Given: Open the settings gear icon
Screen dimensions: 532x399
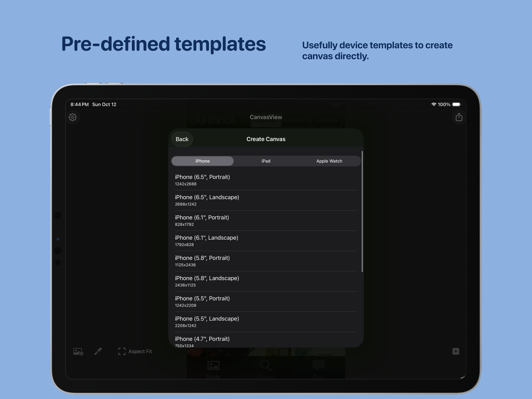Looking at the screenshot, I should [x=73, y=117].
